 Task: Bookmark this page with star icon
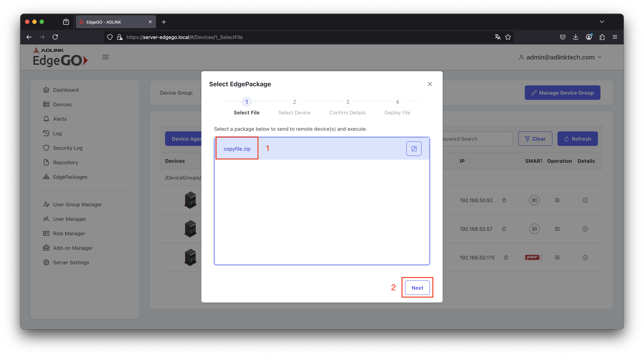point(508,37)
